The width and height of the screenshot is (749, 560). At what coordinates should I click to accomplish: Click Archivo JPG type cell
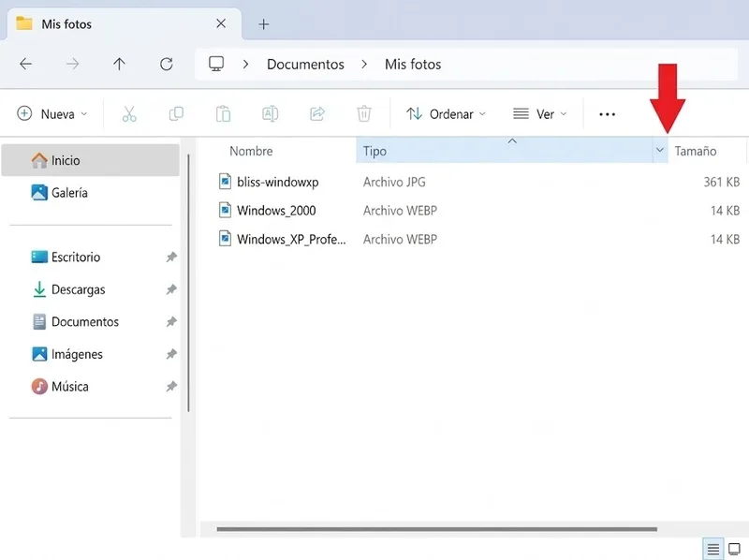coord(394,182)
